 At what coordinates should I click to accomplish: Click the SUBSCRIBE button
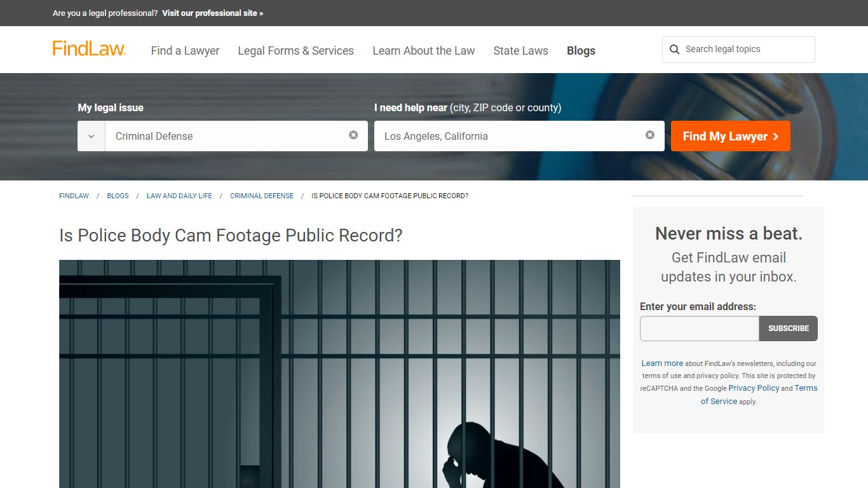click(x=789, y=329)
